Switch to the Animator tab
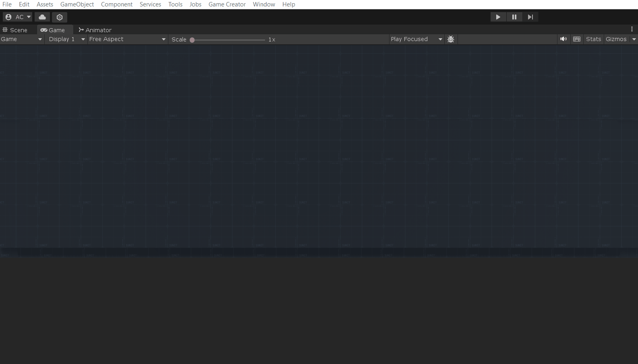 tap(95, 30)
